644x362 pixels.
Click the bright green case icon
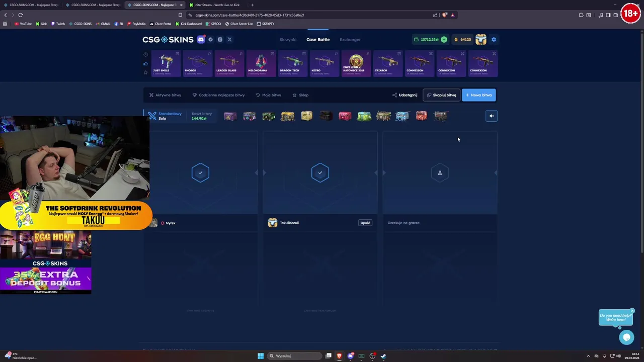(x=364, y=116)
